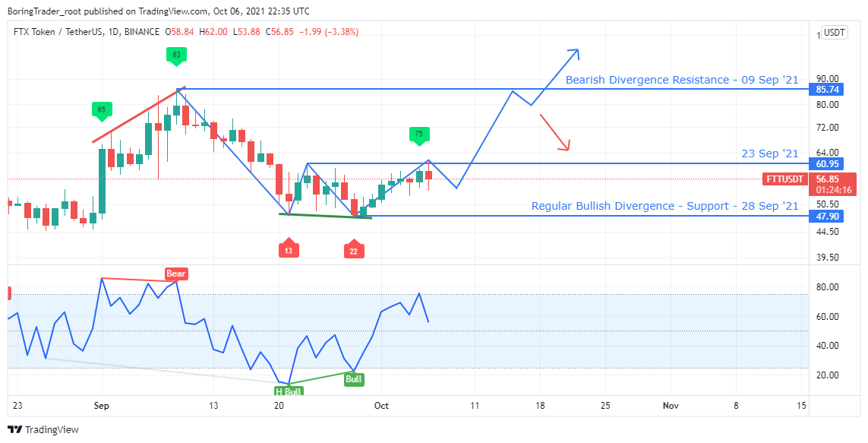Select the red Bear divergence label
This screenshot has height=443, width=868.
pyautogui.click(x=176, y=274)
